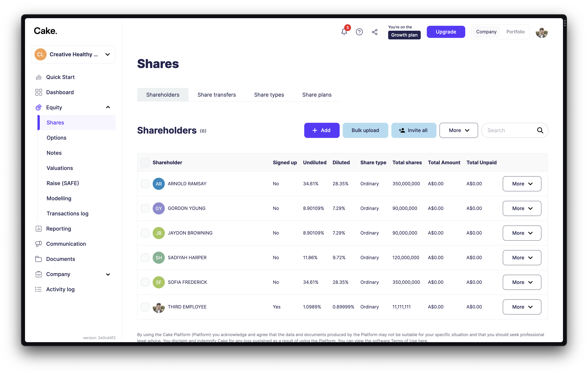Select the checkbox next to Arnold Ramsay
The image size is (588, 374).
pyautogui.click(x=145, y=184)
